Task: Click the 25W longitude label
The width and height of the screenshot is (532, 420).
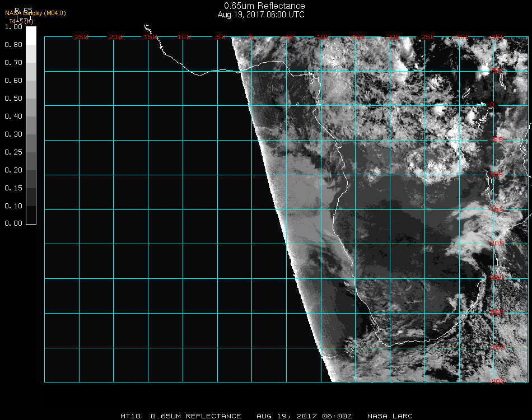Action: [81, 37]
